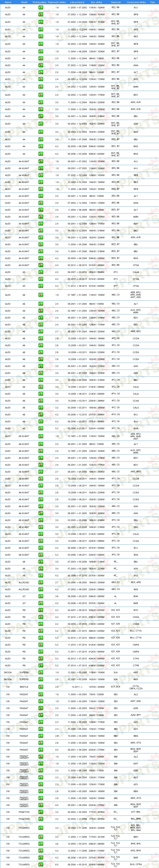The image size is (159, 868).
Task: Click 'AZZ, BKJ, BMX, BMV, BRJ, BAA' cell
Action: tap(136, 828)
